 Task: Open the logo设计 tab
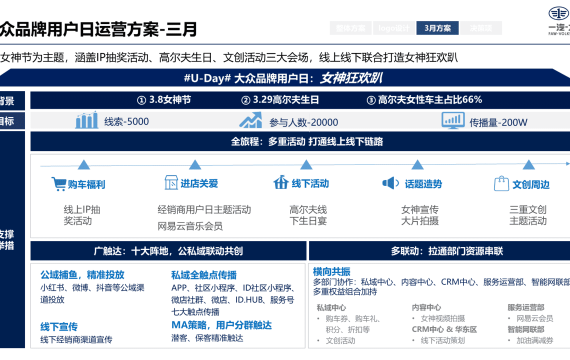point(394,28)
